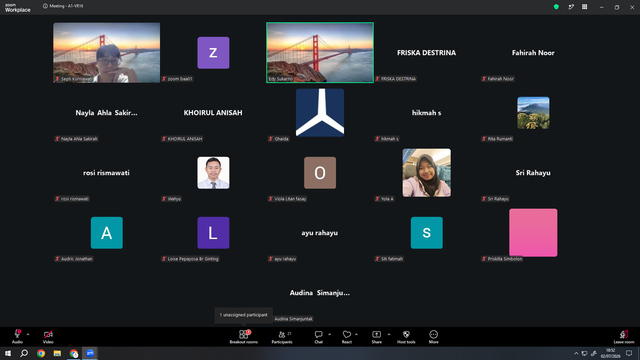640x360 pixels.
Task: Click Rita Rumanti's mountain profile picture
Action: [x=533, y=113]
